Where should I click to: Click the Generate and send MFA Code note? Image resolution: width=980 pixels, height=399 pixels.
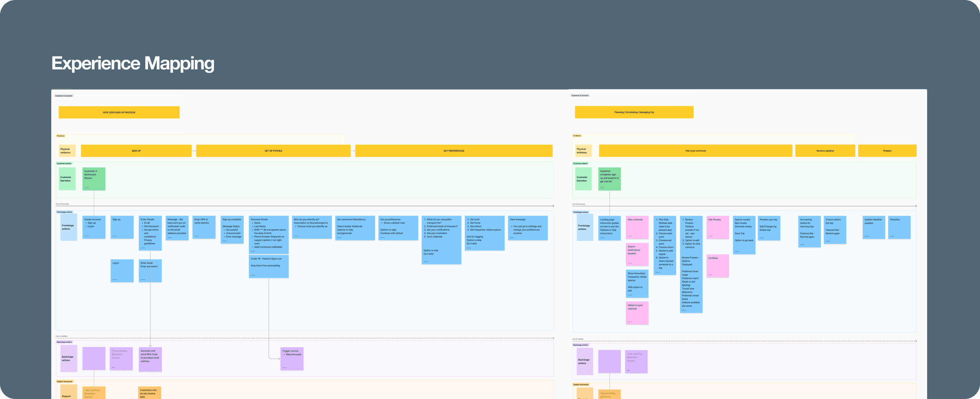pos(150,359)
